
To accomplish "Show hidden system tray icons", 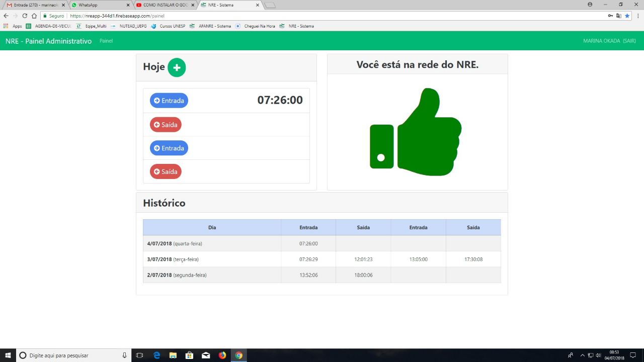I will pos(582,355).
